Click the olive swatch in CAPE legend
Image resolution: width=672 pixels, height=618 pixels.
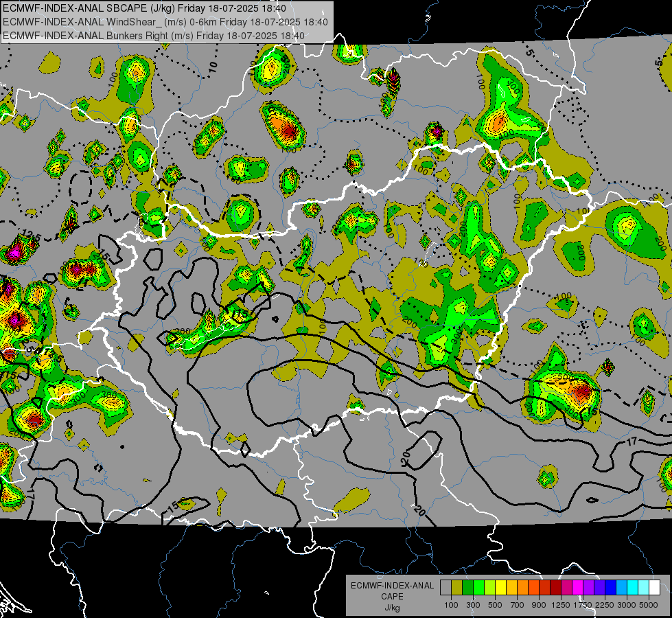(457, 588)
